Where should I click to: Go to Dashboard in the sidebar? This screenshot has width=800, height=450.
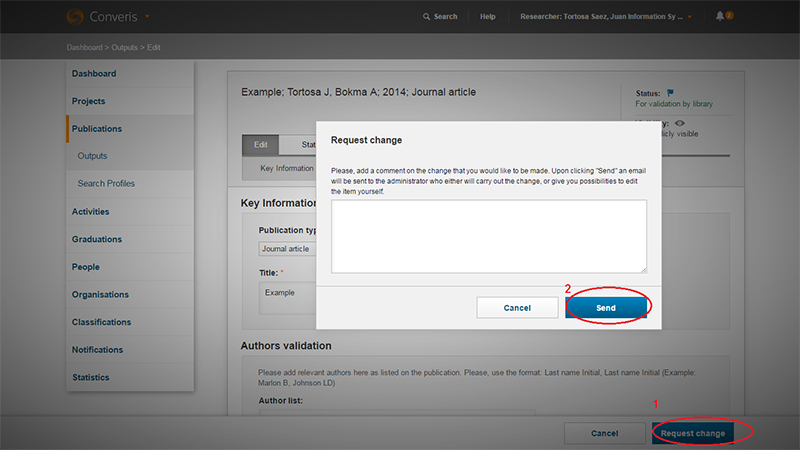[x=94, y=74]
